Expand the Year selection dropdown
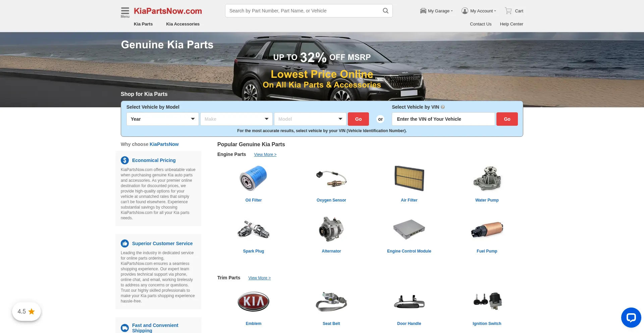The height and width of the screenshot is (333, 644). pos(162,119)
